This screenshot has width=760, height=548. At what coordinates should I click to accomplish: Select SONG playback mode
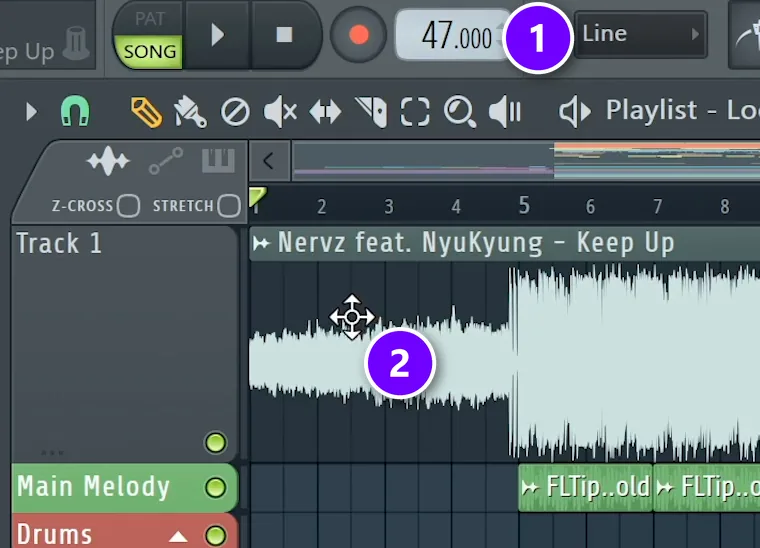(x=149, y=51)
